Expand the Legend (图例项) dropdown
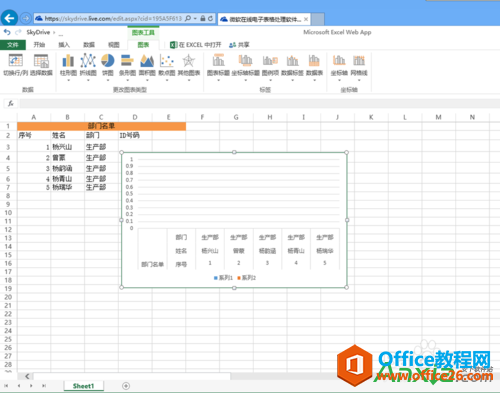The height and width of the screenshot is (393, 500). pos(270,80)
